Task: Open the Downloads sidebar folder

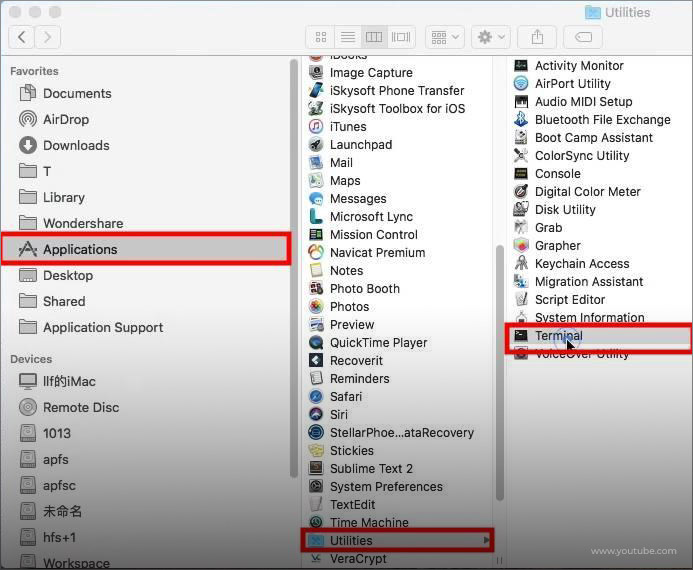Action: [x=64, y=145]
